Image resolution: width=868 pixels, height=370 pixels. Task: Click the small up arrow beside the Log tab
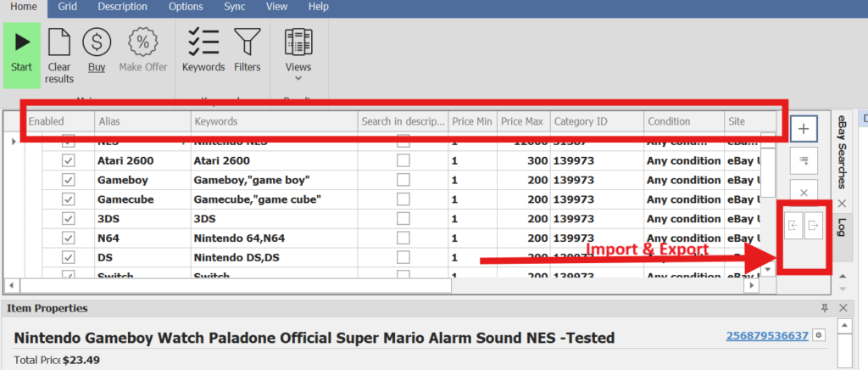click(843, 276)
